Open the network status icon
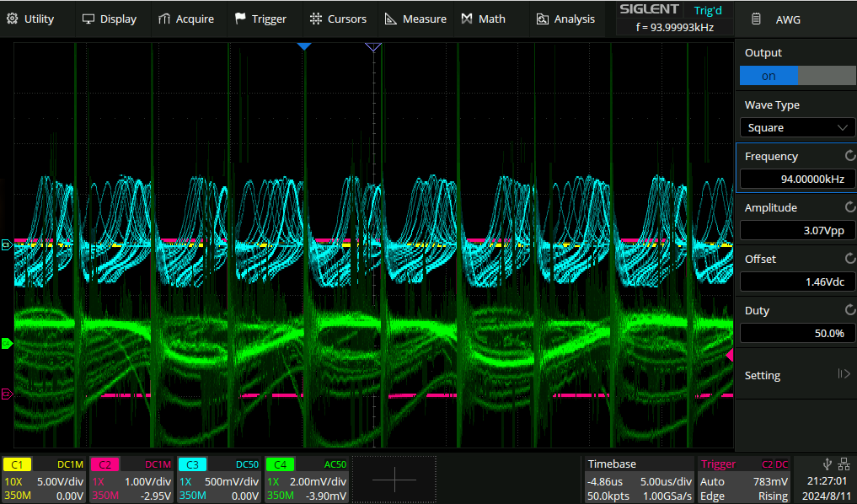The width and height of the screenshot is (857, 504). tap(844, 464)
